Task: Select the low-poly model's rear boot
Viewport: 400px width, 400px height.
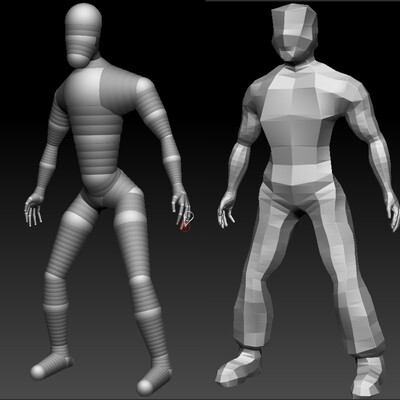Action: click(x=367, y=377)
